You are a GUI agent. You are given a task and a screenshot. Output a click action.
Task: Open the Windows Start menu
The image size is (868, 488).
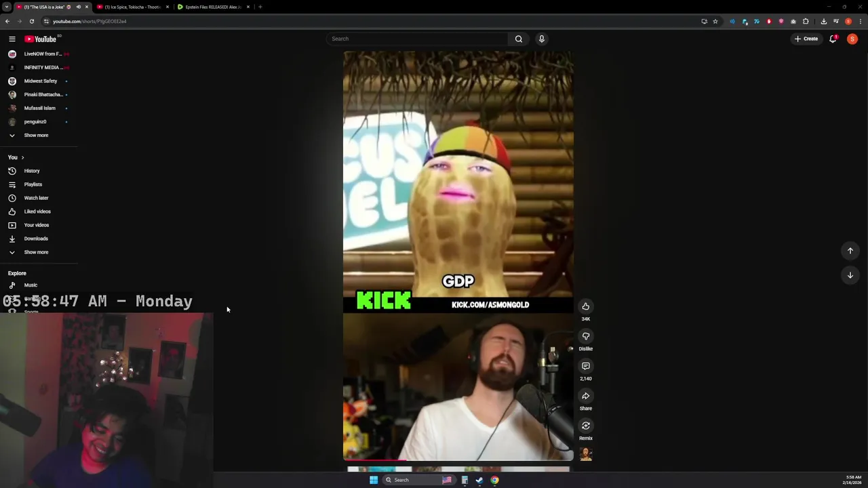point(373,480)
